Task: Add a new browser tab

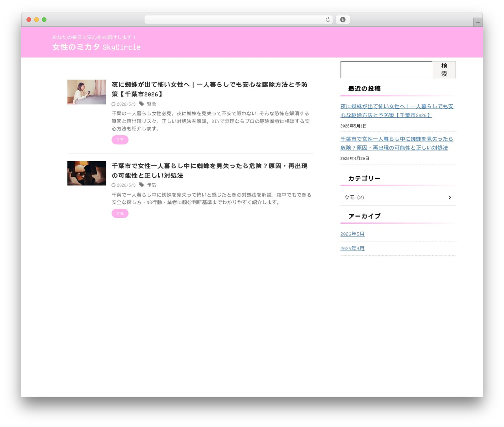Action: point(478,22)
